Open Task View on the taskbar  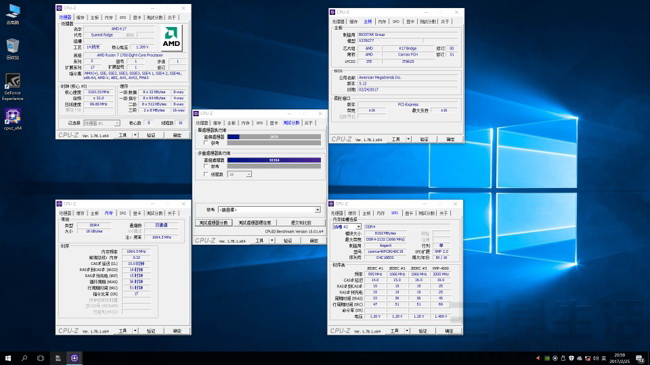click(x=40, y=358)
